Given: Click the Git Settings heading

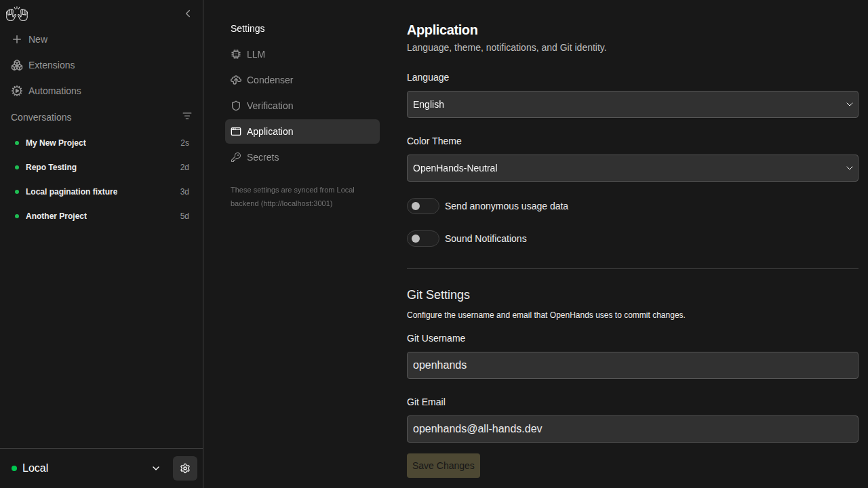Looking at the screenshot, I should coord(438,295).
